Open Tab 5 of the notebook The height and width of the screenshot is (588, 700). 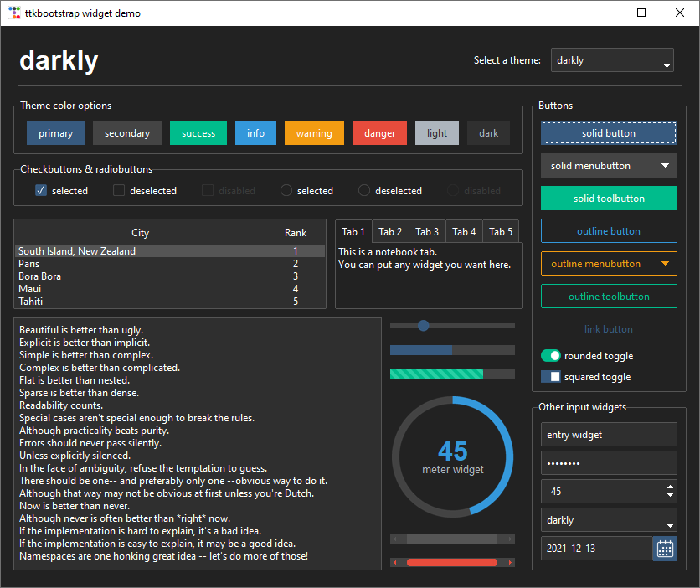tap(500, 231)
